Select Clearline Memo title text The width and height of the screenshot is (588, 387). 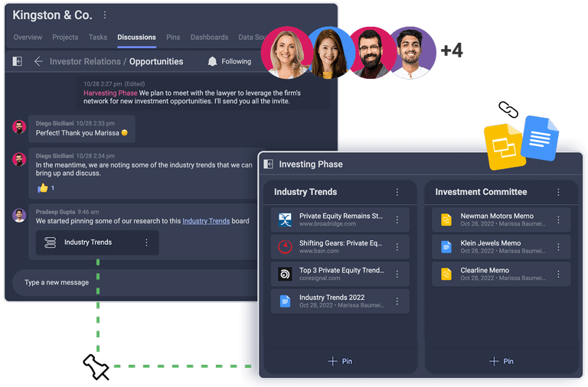pyautogui.click(x=485, y=270)
